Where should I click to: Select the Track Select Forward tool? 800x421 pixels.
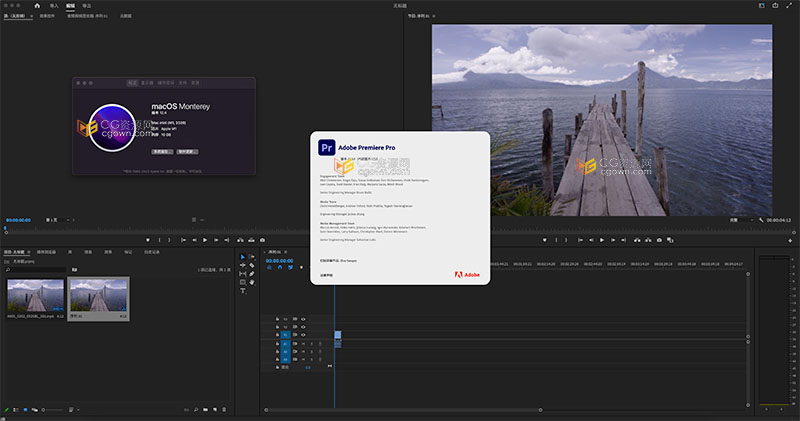252,257
